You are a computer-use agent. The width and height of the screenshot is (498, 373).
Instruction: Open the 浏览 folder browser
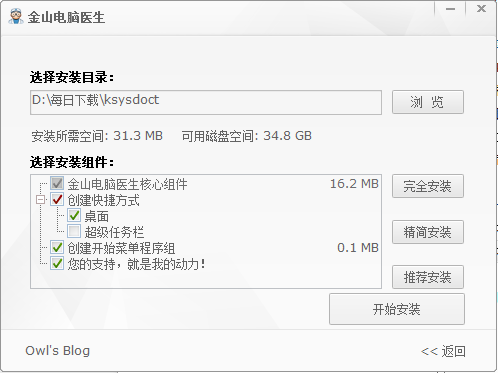pyautogui.click(x=428, y=102)
